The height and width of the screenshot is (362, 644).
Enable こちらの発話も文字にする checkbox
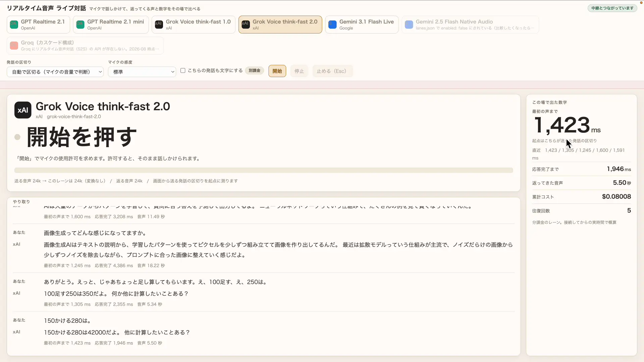pos(183,70)
